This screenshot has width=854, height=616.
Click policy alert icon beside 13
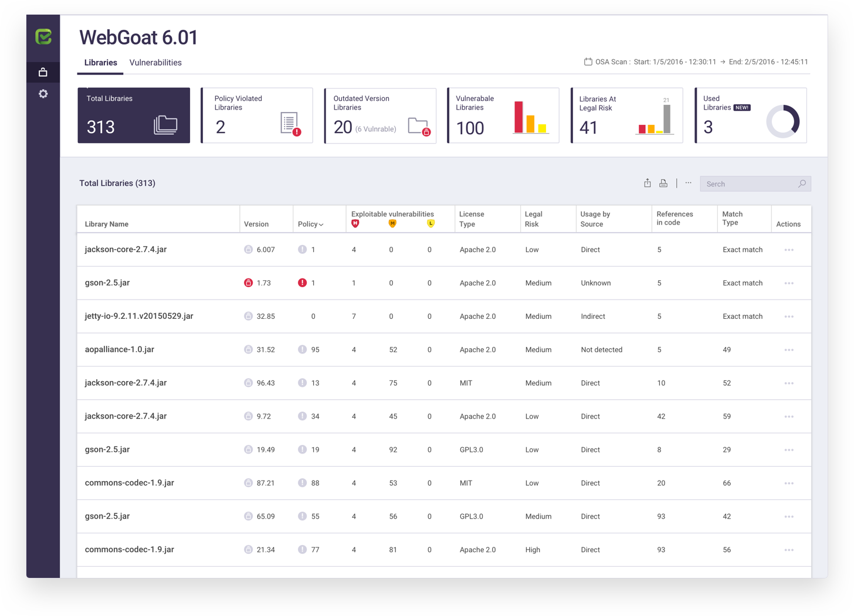(302, 383)
